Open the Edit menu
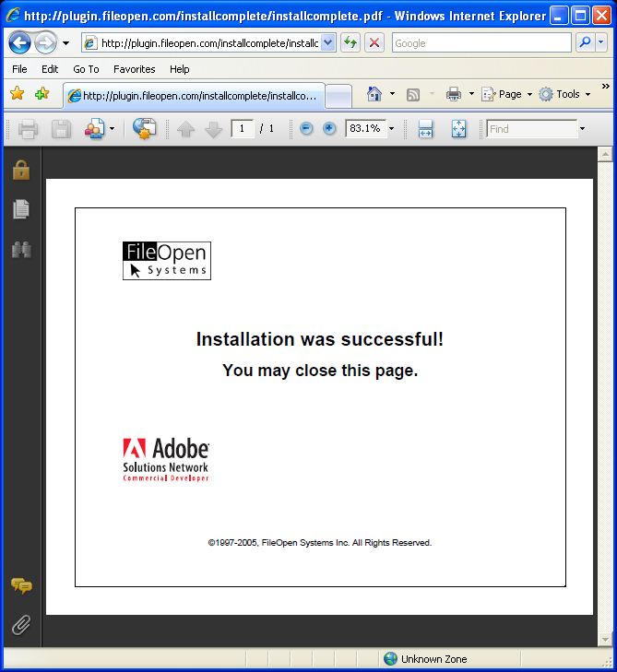The height and width of the screenshot is (672, 617). (x=50, y=69)
